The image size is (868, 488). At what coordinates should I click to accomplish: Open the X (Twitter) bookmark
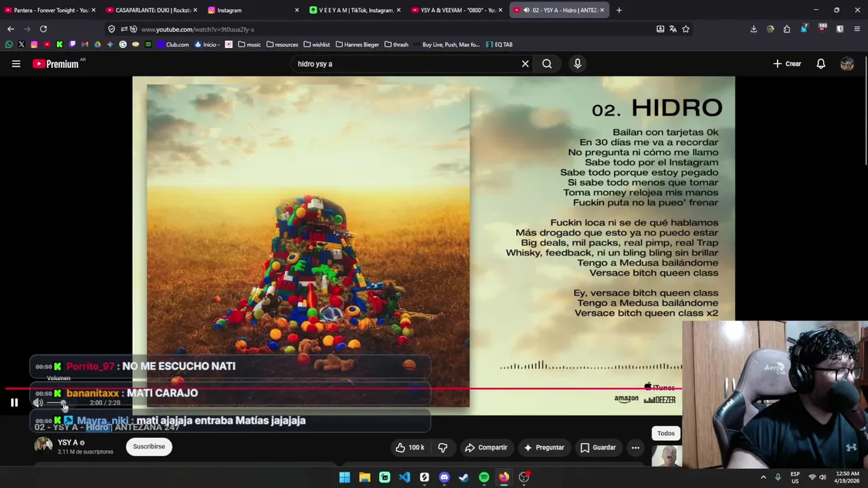click(x=22, y=45)
